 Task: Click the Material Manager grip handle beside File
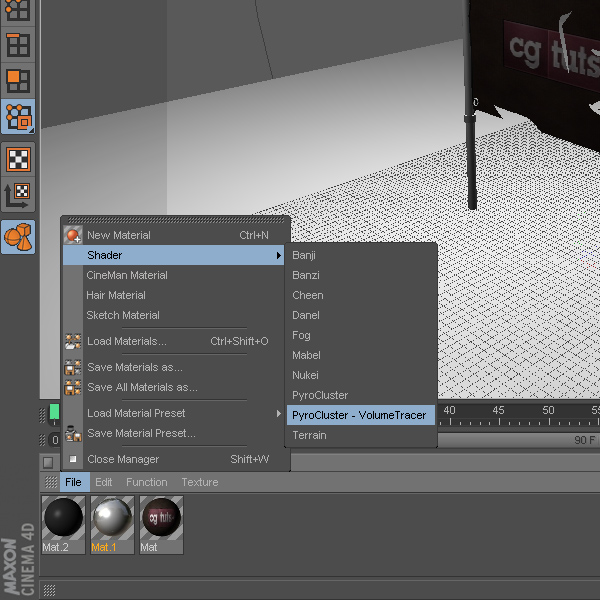click(51, 482)
